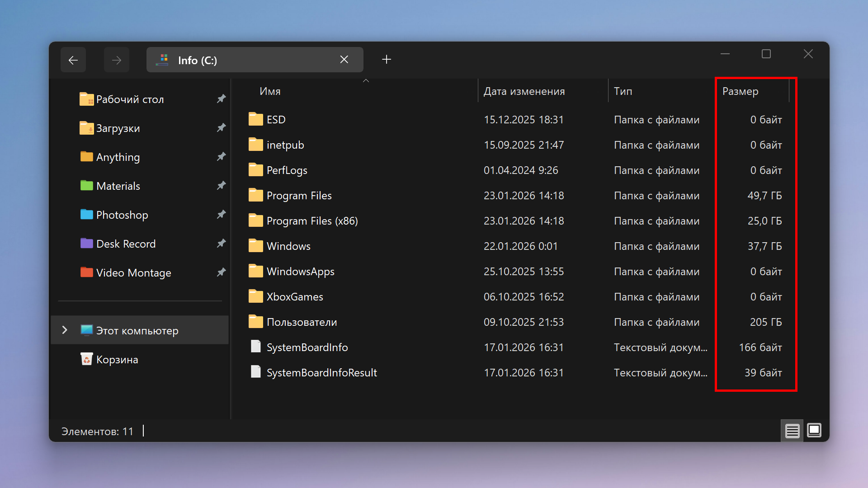The width and height of the screenshot is (868, 488).
Task: Click the back navigation arrow
Action: pyautogui.click(x=73, y=60)
